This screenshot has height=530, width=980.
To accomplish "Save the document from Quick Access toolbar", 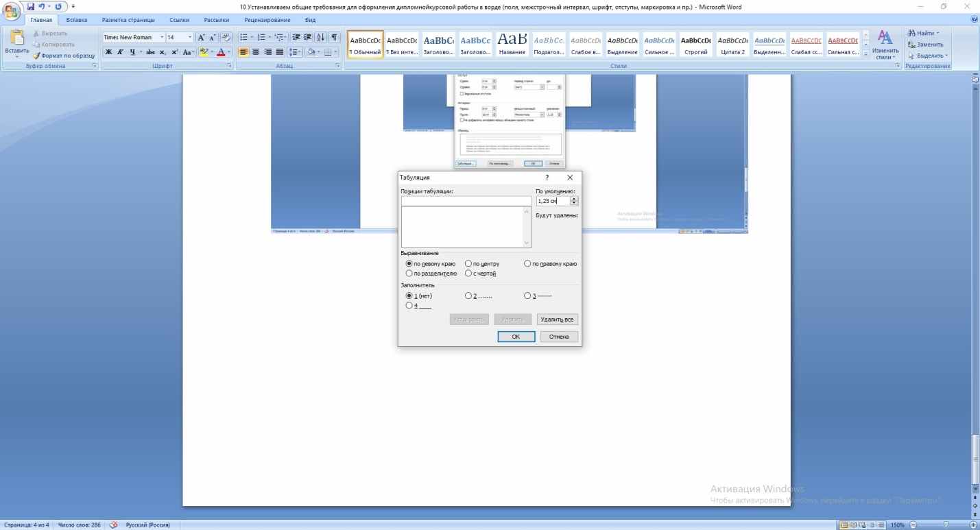I will click(x=32, y=7).
